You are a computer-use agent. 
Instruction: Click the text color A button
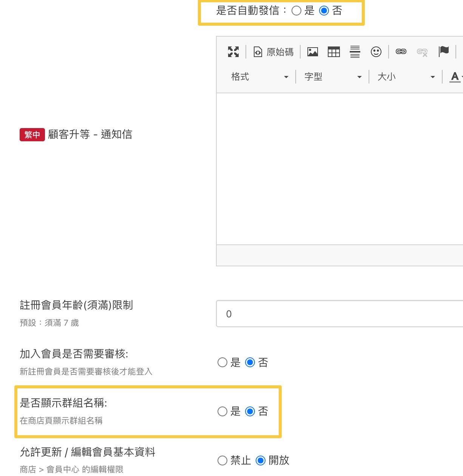pos(455,77)
